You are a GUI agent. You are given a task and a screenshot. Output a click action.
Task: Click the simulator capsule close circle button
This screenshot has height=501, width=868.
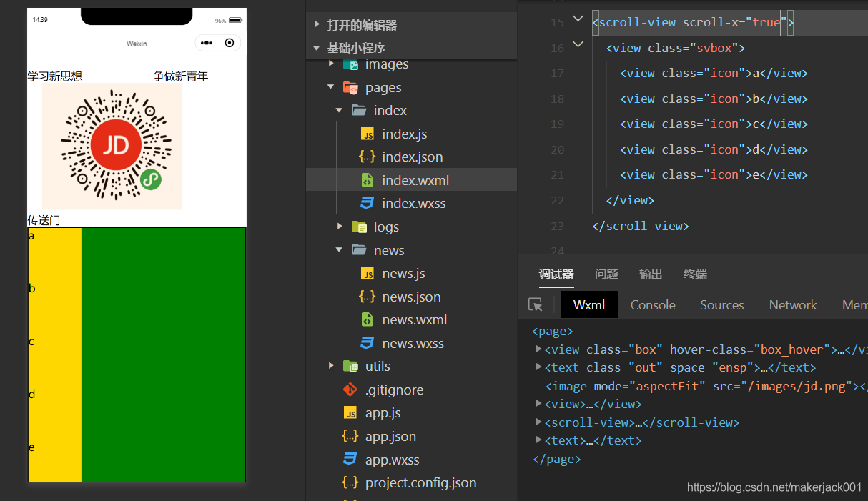tap(230, 43)
